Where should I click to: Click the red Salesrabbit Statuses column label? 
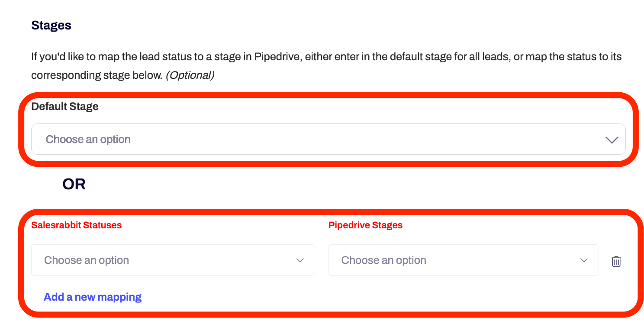pyautogui.click(x=77, y=225)
